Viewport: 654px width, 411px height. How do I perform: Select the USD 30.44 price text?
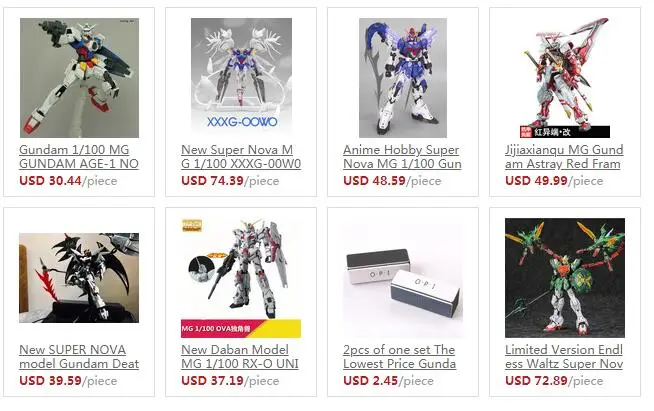[50, 181]
